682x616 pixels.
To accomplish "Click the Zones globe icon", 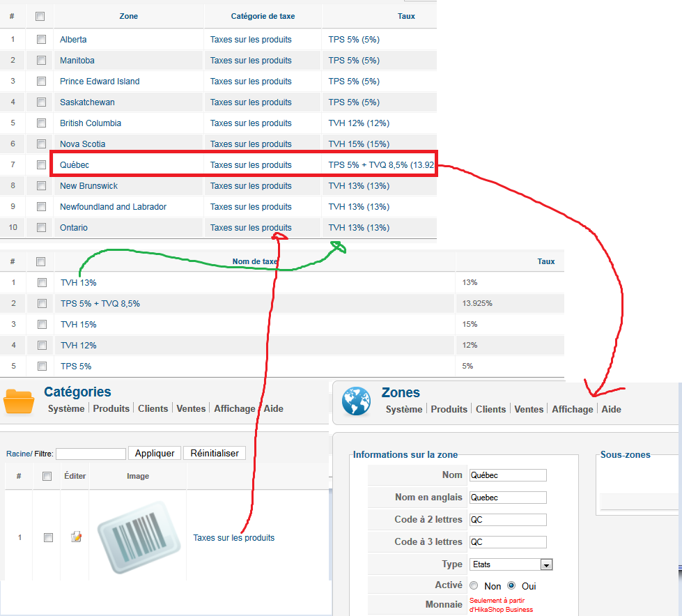I will (x=356, y=401).
